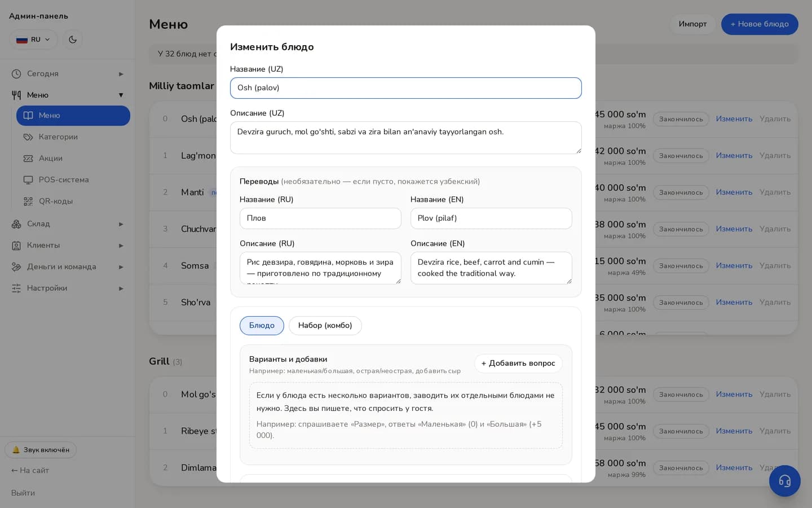Click the Описание (UZ) text area

coord(406,138)
